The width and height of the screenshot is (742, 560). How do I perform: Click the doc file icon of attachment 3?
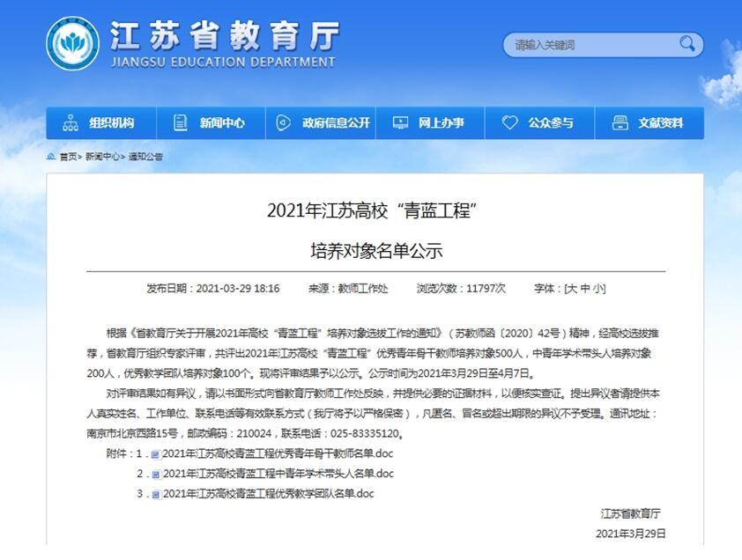pyautogui.click(x=156, y=495)
